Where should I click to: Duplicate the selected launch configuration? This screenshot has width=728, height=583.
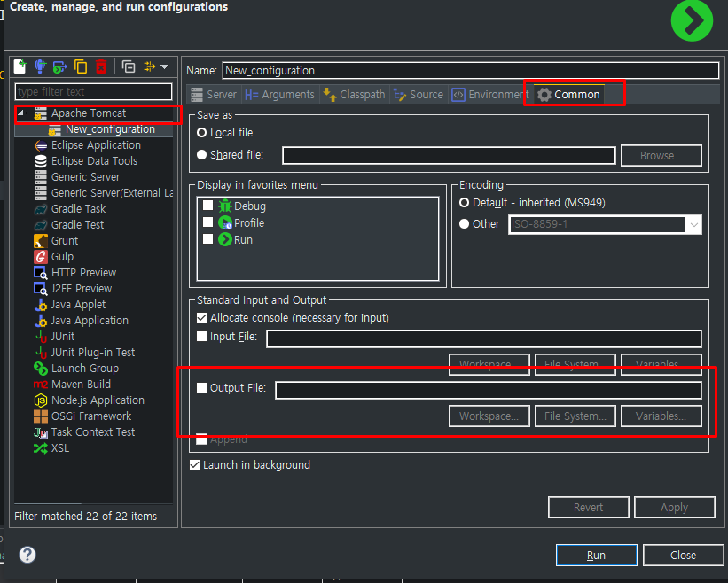coord(81,66)
